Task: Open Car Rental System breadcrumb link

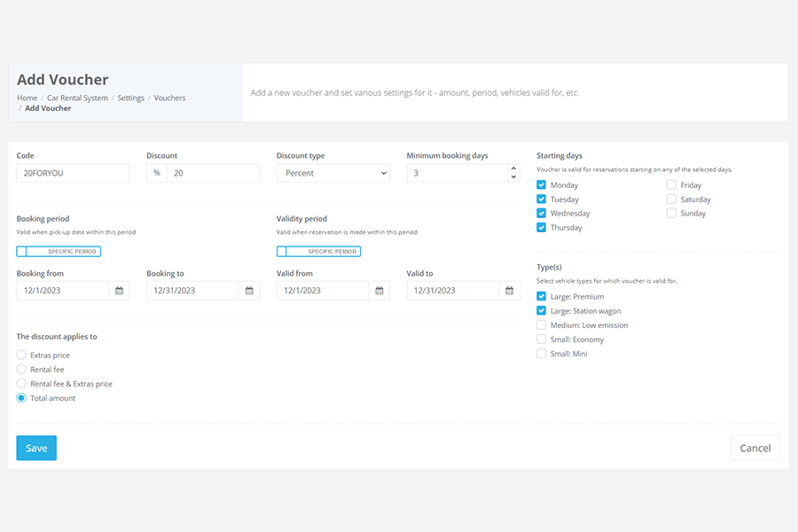Action: (77, 98)
